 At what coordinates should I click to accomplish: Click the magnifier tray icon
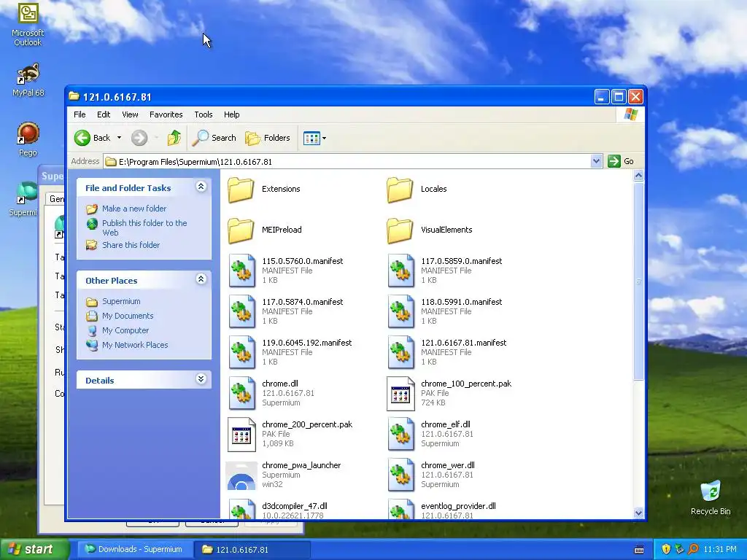click(693, 549)
